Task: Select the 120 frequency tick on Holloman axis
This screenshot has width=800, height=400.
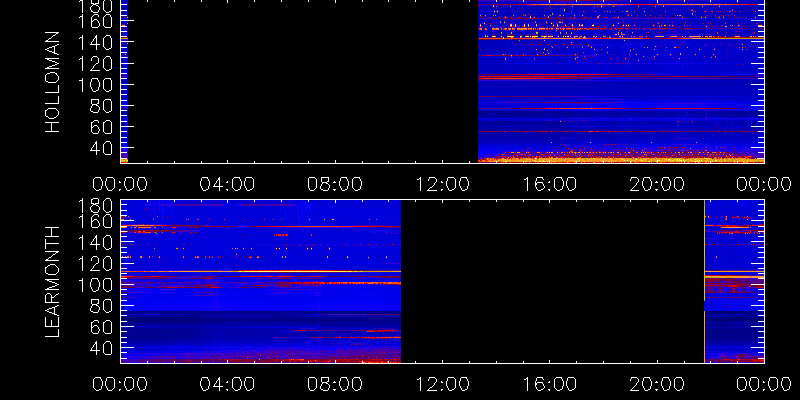Action: pos(95,63)
